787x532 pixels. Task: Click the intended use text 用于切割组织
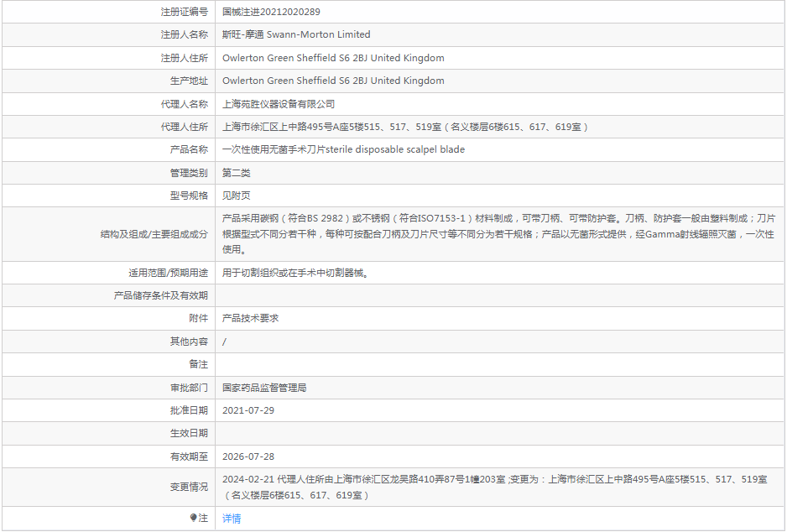click(294, 273)
